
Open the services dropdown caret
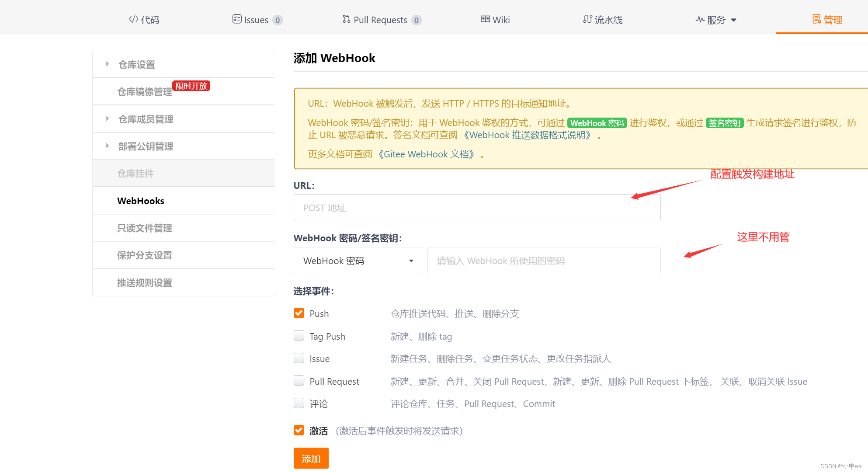pyautogui.click(x=734, y=20)
